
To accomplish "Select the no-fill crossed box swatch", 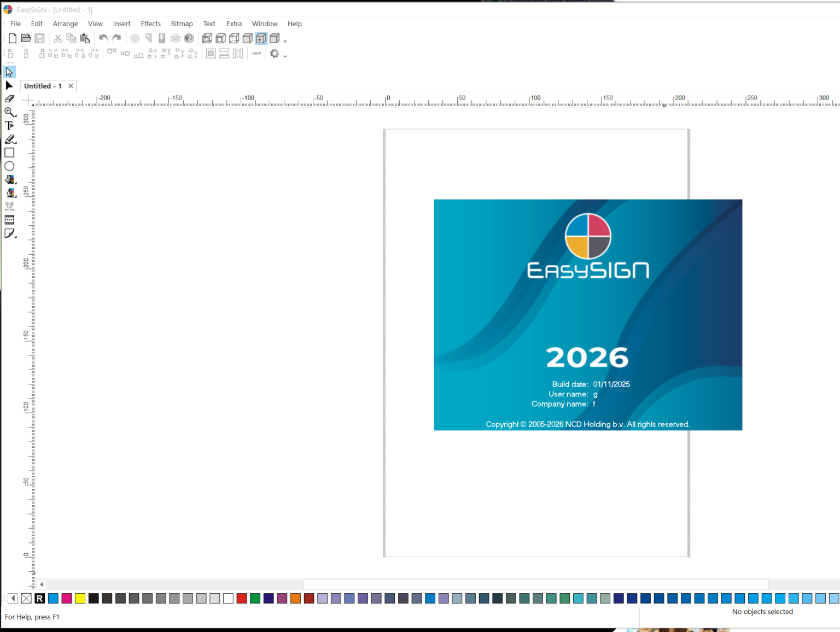I will [26, 599].
